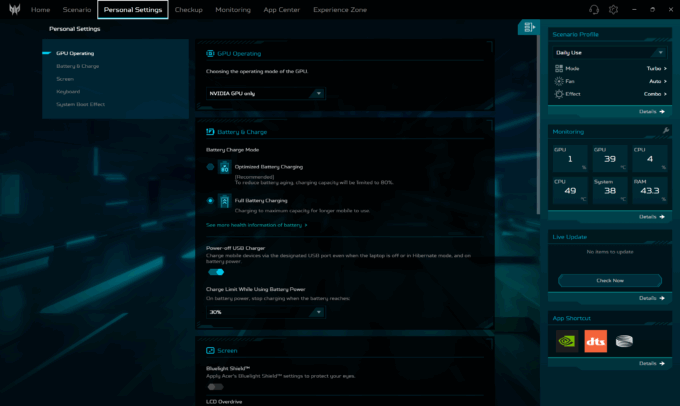Click the 'Battery Charge Mode' label
Screen dimensions: 680x406
[232, 150]
